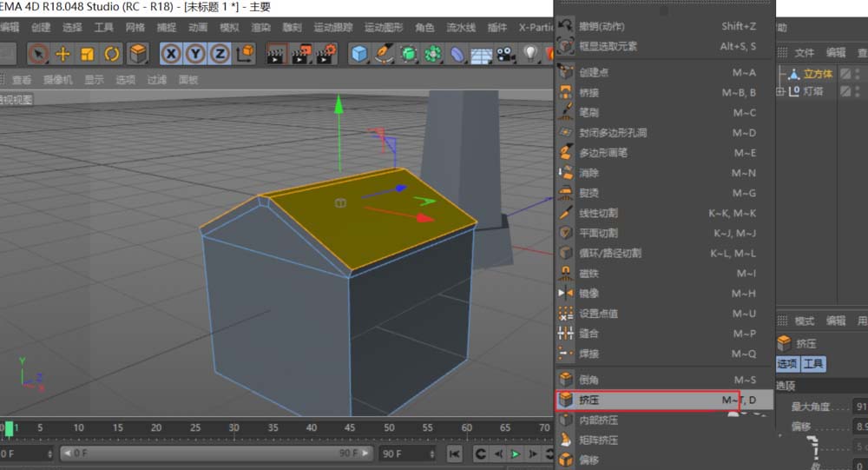Choose 焊接 weld entry
This screenshot has width=868, height=470.
pyautogui.click(x=663, y=354)
